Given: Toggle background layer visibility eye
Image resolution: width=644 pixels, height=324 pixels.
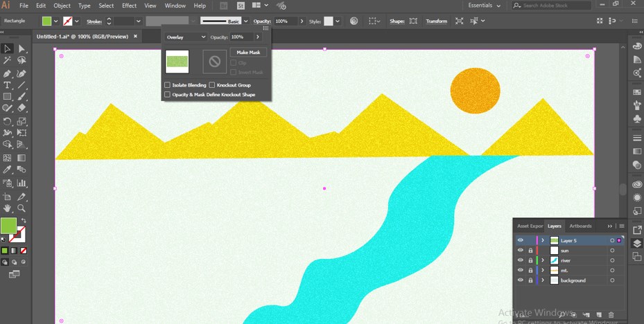Looking at the screenshot, I should [521, 280].
